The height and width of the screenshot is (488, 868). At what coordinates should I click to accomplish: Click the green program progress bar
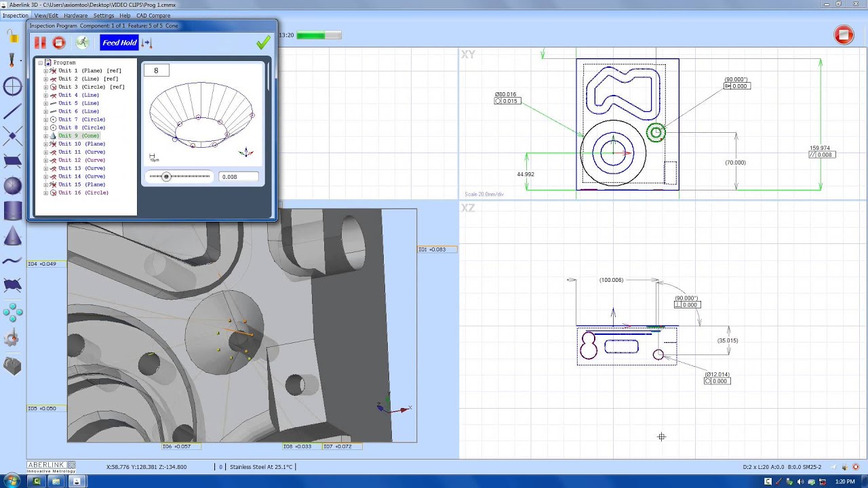319,35
